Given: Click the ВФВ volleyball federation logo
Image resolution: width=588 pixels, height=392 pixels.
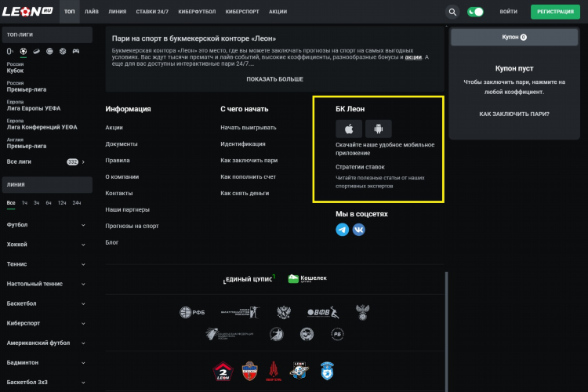Looking at the screenshot, I should tap(323, 312).
